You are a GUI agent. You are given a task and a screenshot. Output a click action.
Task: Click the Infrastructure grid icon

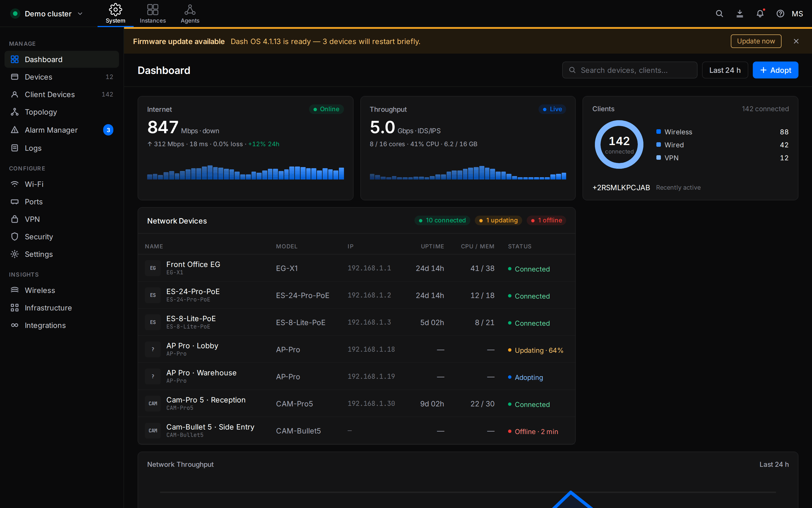(14, 307)
